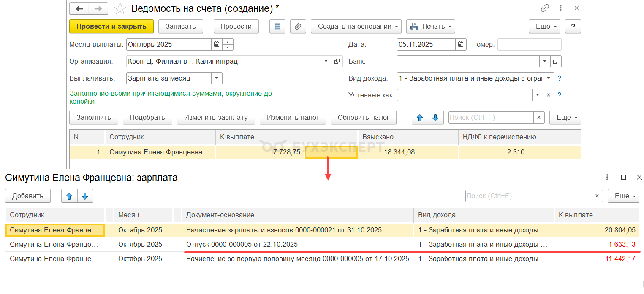Clear the Учтенные как field
Viewport: 644px width, 294px height.
click(548, 95)
